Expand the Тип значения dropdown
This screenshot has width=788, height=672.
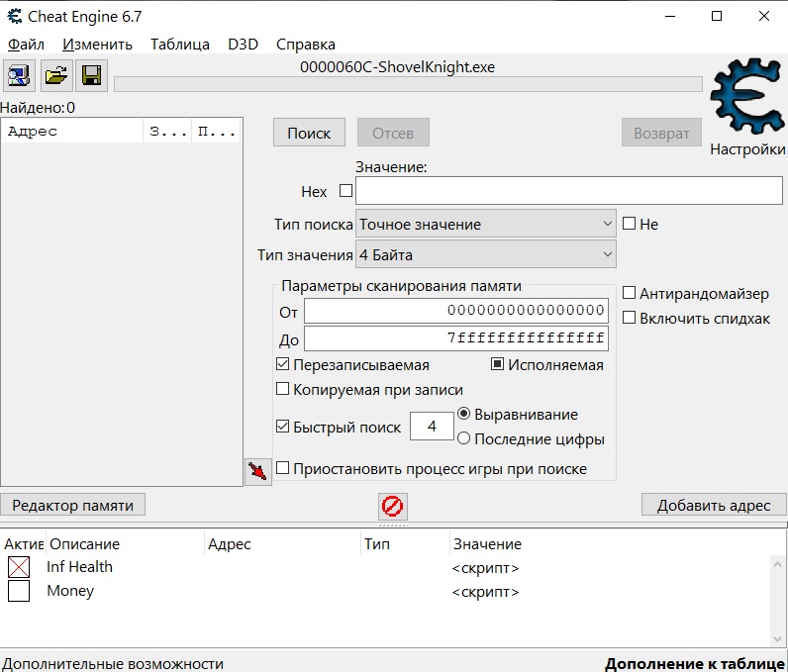coord(485,254)
